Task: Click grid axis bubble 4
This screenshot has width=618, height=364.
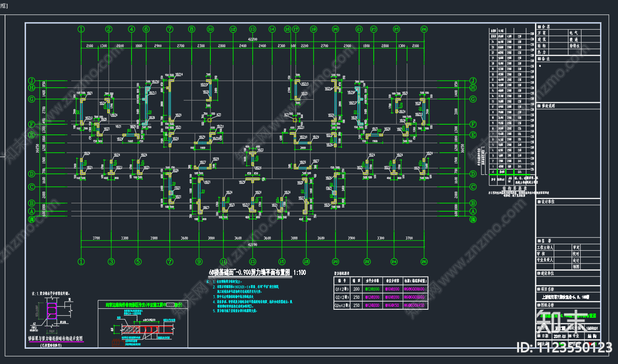Action: click(x=131, y=29)
